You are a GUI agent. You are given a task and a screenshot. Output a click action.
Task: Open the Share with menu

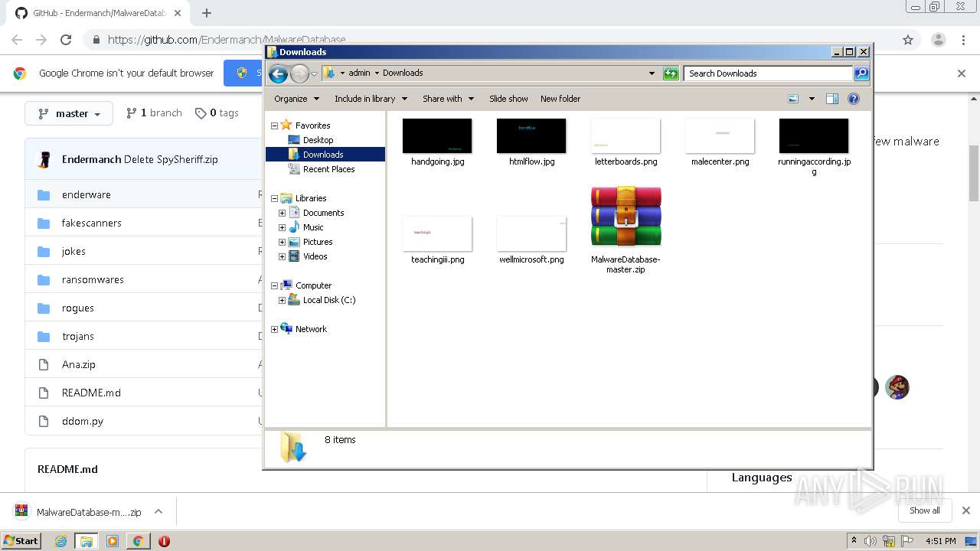pos(449,99)
